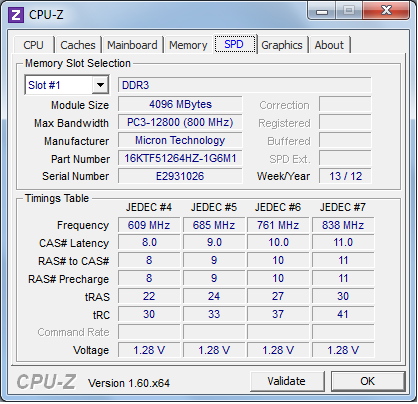The height and width of the screenshot is (404, 418).
Task: Click the JEDEC #4 voltage 1.28 V cell
Action: click(149, 350)
